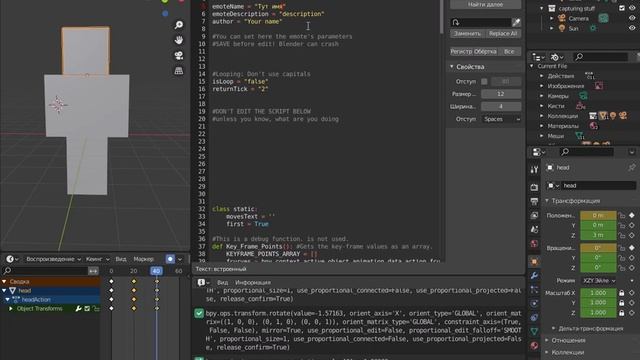Expand the Дельта трансформация panel
The width and height of the screenshot is (640, 360).
click(553, 328)
